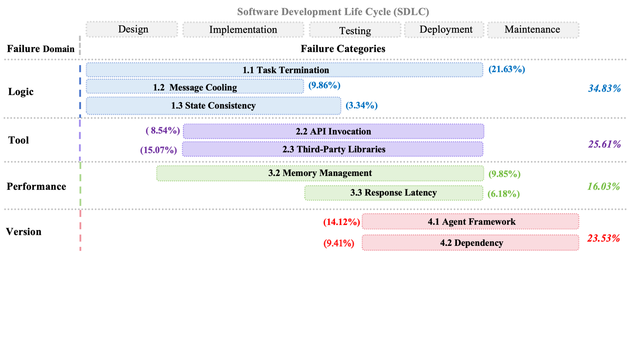Click the 4.1 Agent Framework bar
The width and height of the screenshot is (644, 362).
coord(471,222)
